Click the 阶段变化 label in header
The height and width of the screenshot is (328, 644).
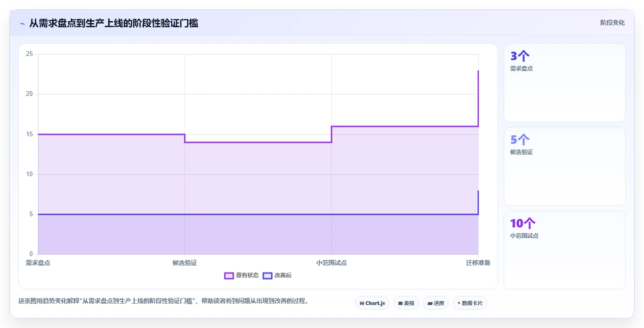tap(613, 23)
